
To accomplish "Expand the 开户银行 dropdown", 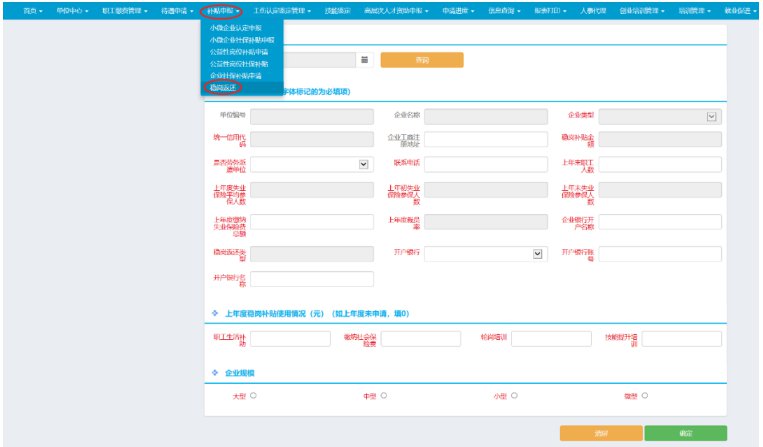I will pos(486,254).
